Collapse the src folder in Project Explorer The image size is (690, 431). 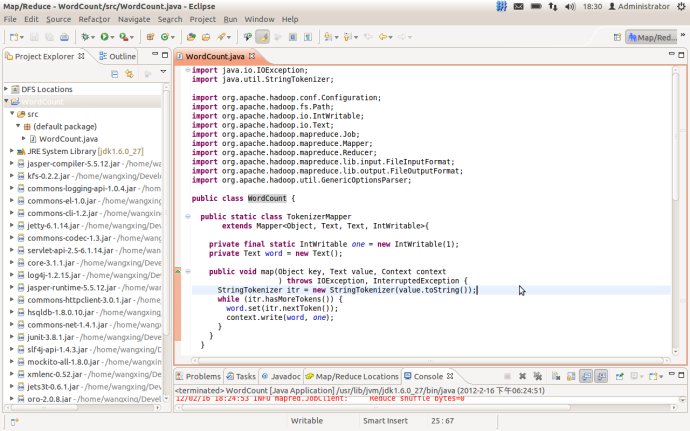click(14, 114)
